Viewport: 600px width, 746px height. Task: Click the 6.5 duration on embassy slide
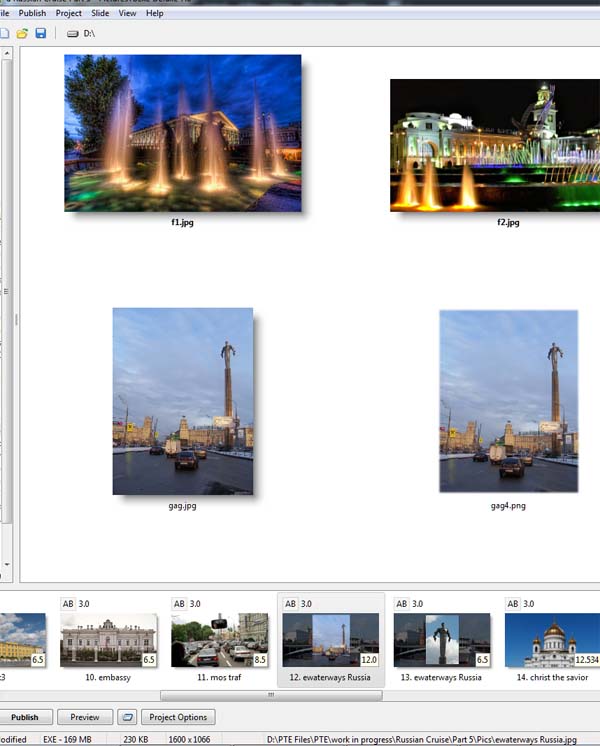coord(149,659)
